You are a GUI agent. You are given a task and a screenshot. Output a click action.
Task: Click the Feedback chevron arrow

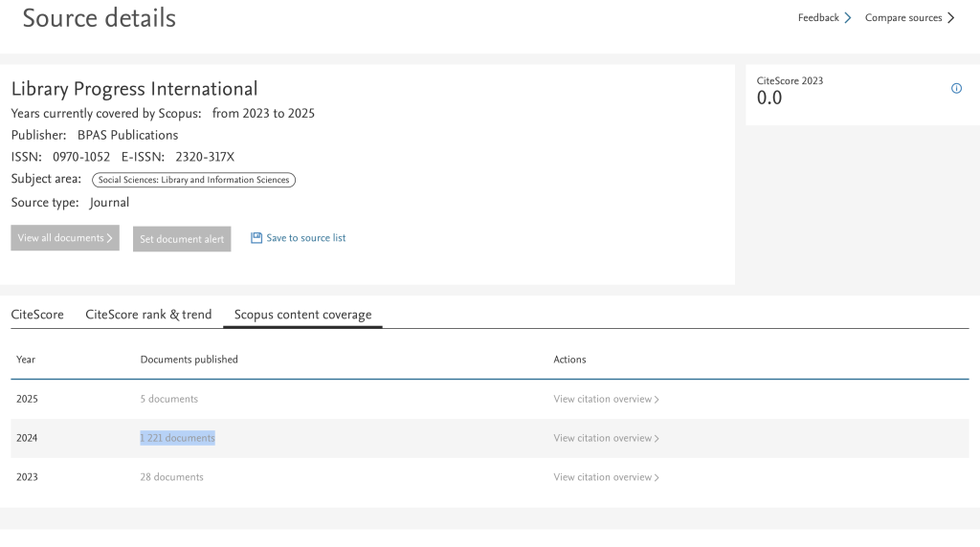pyautogui.click(x=848, y=17)
